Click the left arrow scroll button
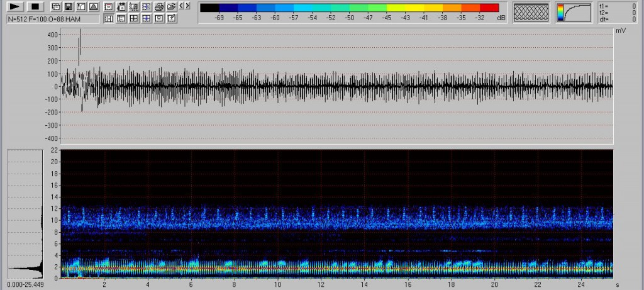 coord(181,5)
